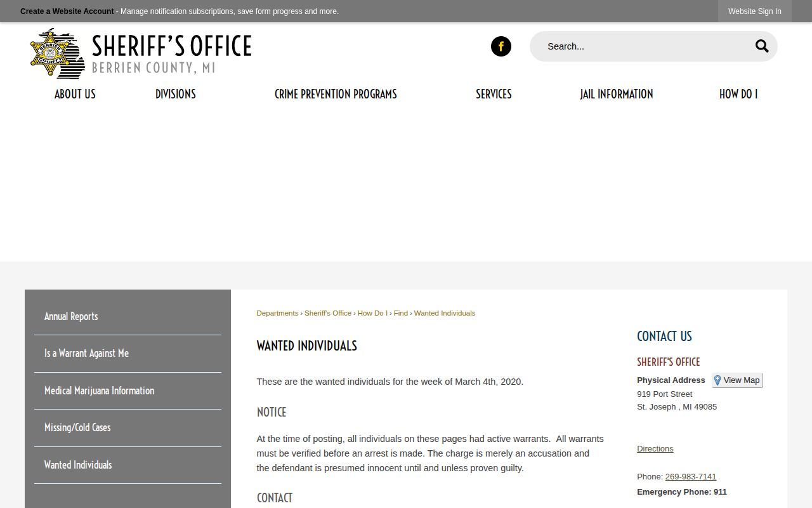
Task: Click How Do I breadcrumb link
Action: pos(372,313)
